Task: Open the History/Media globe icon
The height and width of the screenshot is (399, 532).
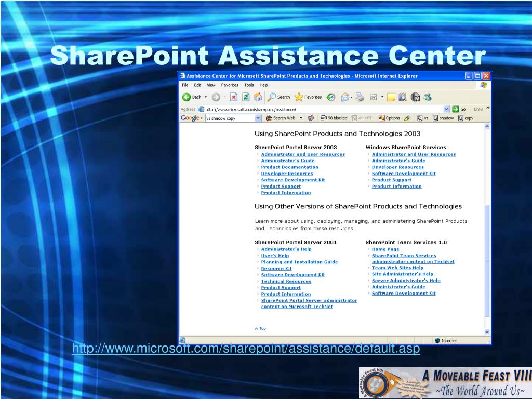Action: coord(331,97)
